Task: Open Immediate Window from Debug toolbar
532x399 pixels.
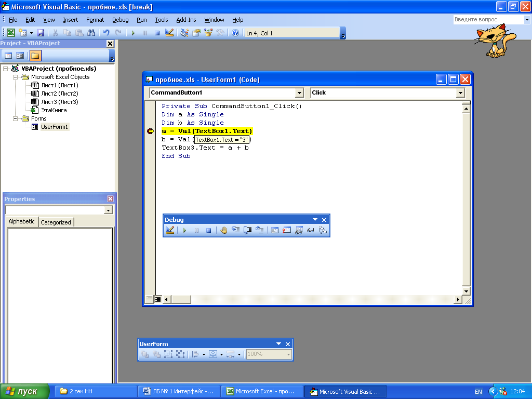Action: coord(287,230)
